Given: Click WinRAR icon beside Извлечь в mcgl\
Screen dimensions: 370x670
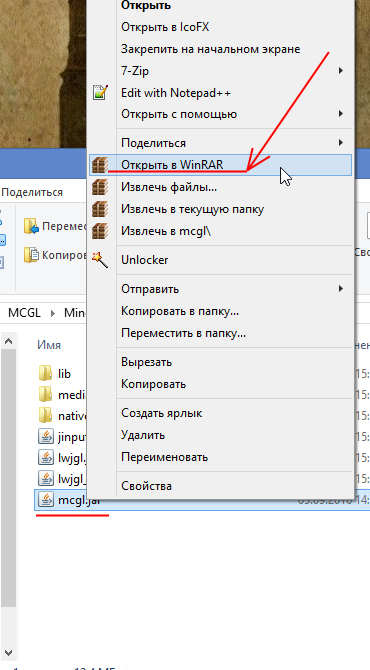Looking at the screenshot, I should coord(100,232).
